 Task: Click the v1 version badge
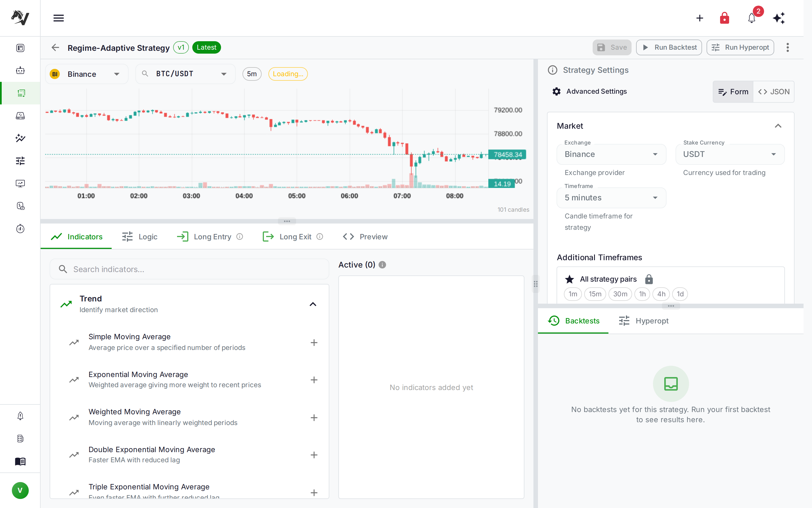[181, 47]
